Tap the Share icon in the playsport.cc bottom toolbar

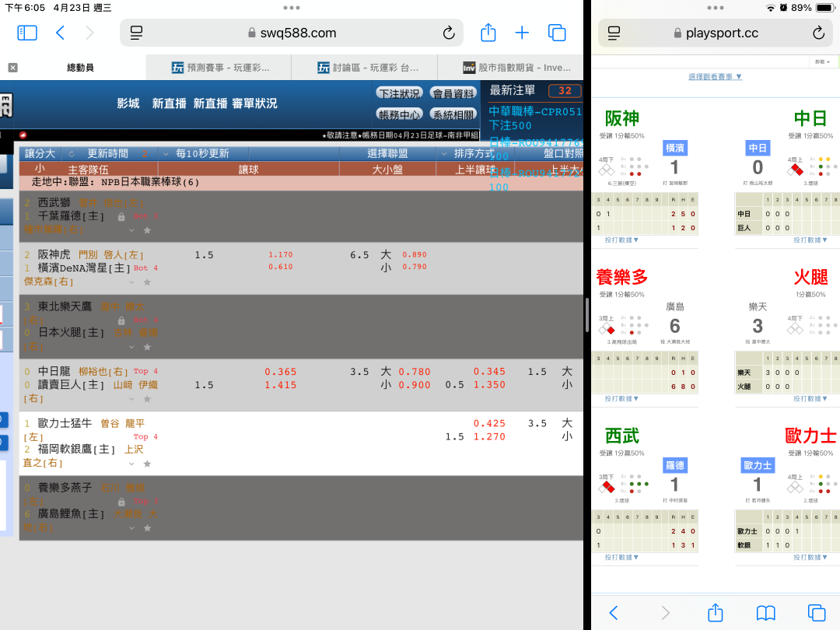pos(716,612)
